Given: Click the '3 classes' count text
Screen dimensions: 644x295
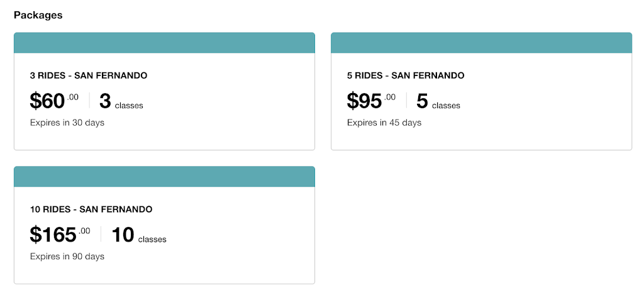Looking at the screenshot, I should (121, 103).
